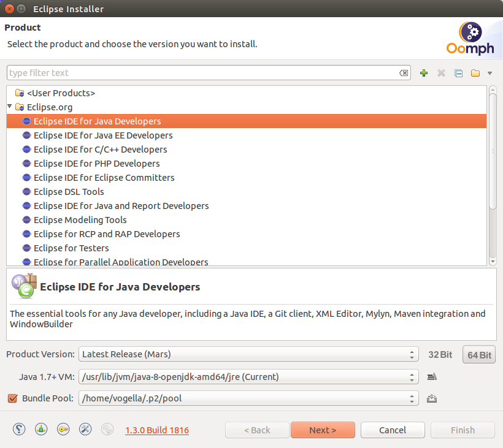Click the product list scrollbar up arrow

[x=493, y=89]
